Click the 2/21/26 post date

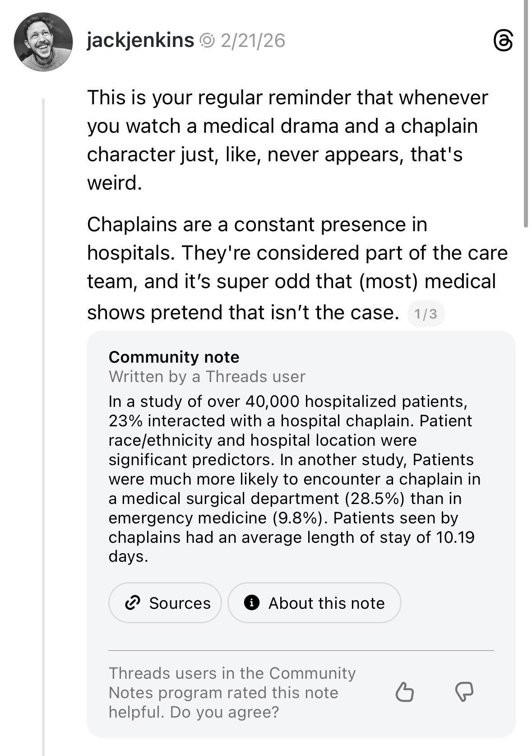pos(253,41)
